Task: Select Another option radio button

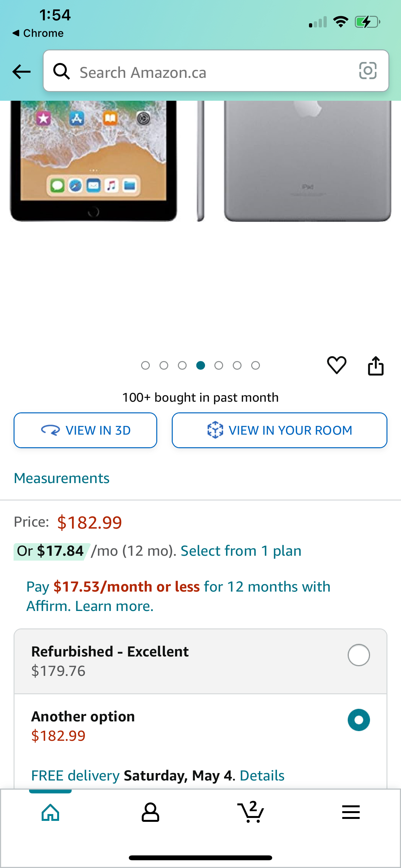Action: click(x=358, y=720)
